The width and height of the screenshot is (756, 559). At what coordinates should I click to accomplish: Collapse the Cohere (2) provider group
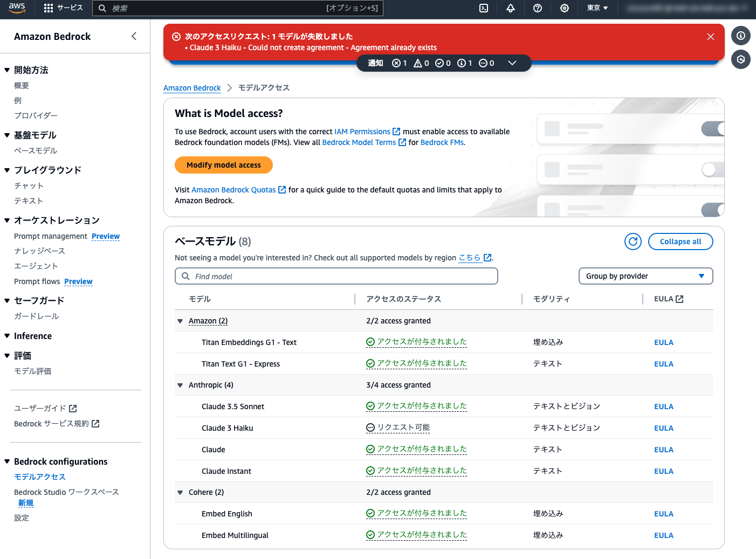tap(180, 493)
